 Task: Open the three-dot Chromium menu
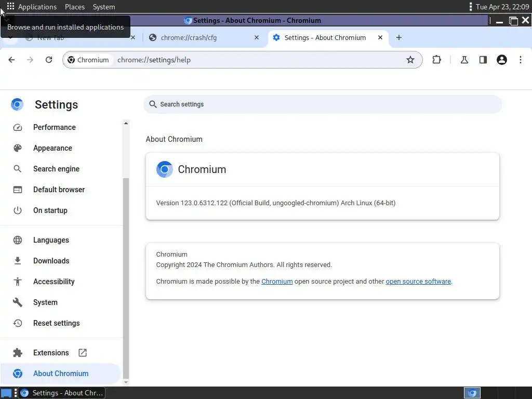pos(521,60)
